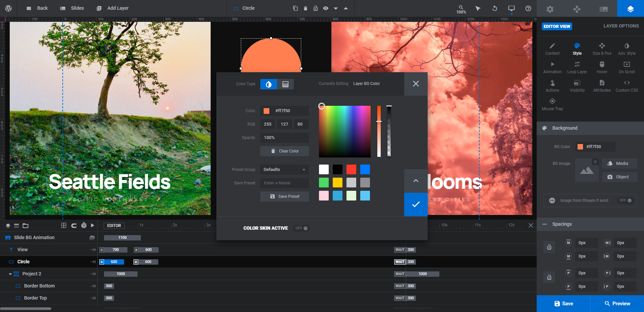Viewport: 644px width, 312px height.
Task: Save the slider with Save button
Action: tap(563, 304)
